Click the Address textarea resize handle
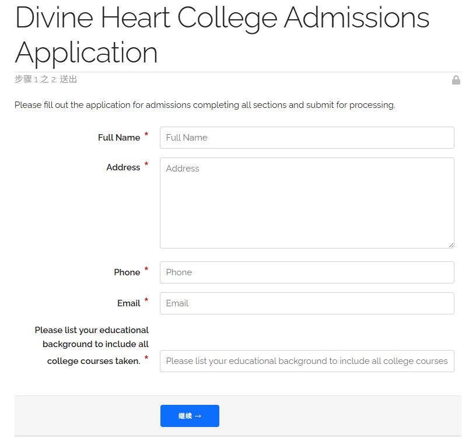The image size is (476, 448). coord(452,245)
